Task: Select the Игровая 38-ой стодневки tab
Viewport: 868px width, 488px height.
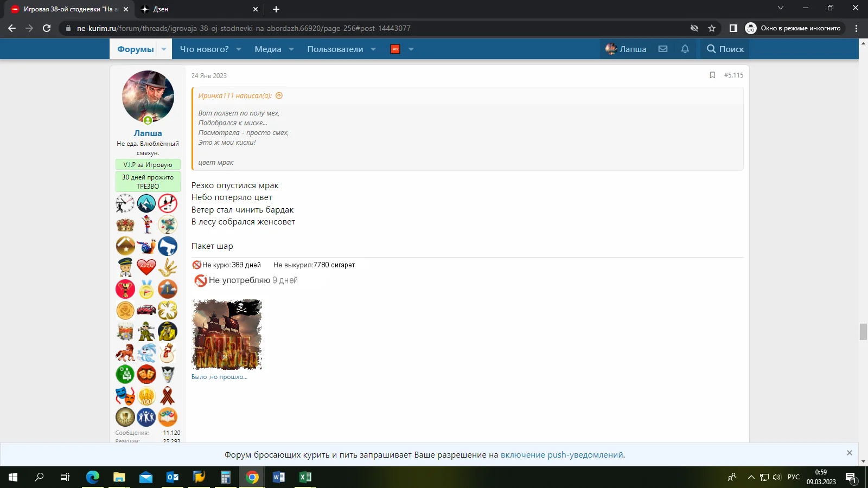Action: 68,9
